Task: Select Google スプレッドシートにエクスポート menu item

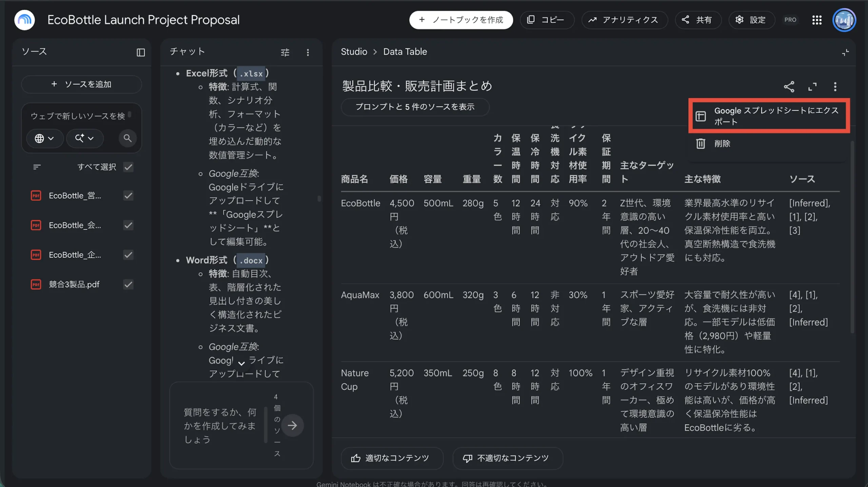Action: click(769, 116)
